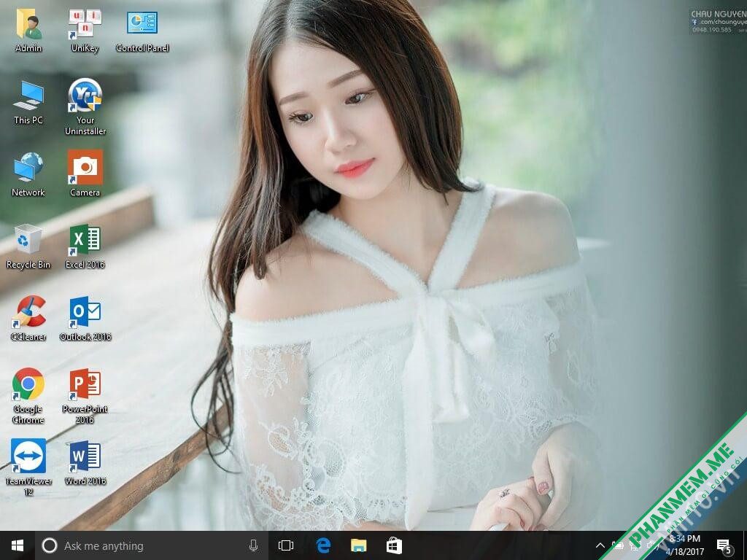The width and height of the screenshot is (747, 560).
Task: Select the Excel 2016 shortcut
Action: [x=85, y=246]
